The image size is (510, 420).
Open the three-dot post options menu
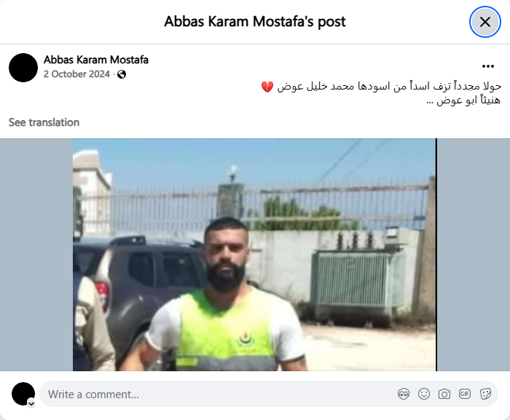488,66
